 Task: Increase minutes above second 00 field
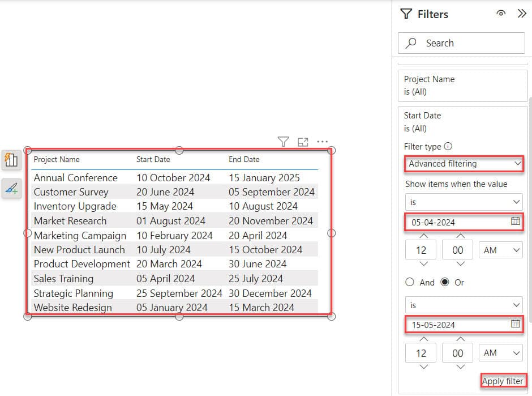click(x=460, y=339)
